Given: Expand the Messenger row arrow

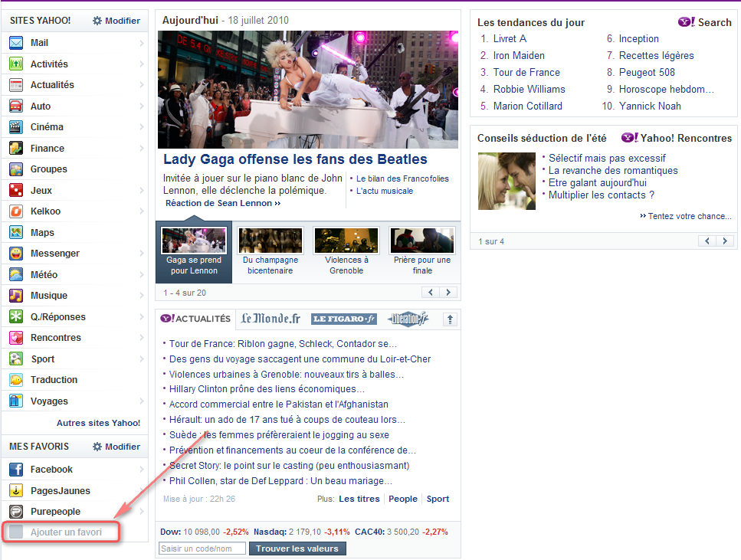Looking at the screenshot, I should click(x=142, y=254).
